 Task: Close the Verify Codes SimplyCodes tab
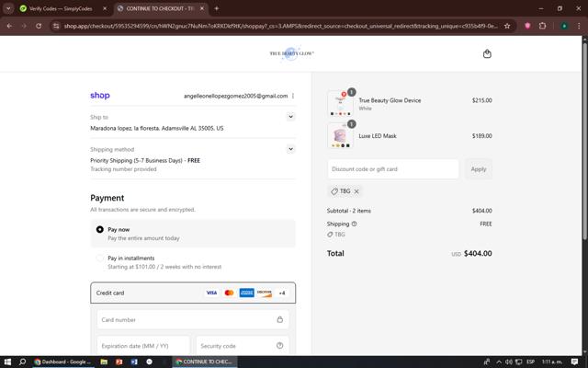point(105,8)
